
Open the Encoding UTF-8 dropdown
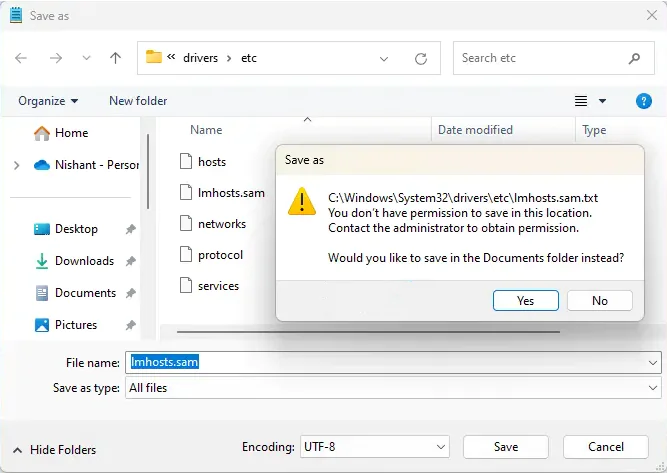[x=374, y=447]
